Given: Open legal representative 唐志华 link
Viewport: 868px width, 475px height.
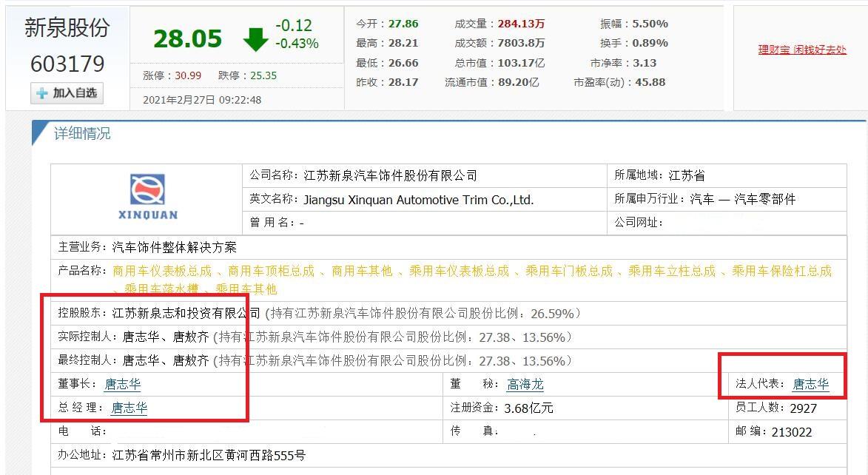Looking at the screenshot, I should (811, 384).
